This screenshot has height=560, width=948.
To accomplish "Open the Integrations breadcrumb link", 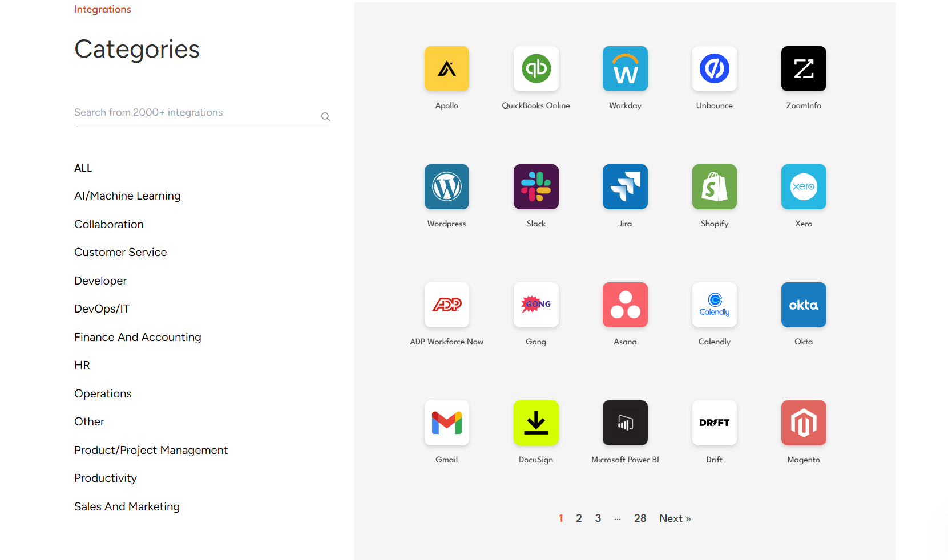I will point(102,9).
